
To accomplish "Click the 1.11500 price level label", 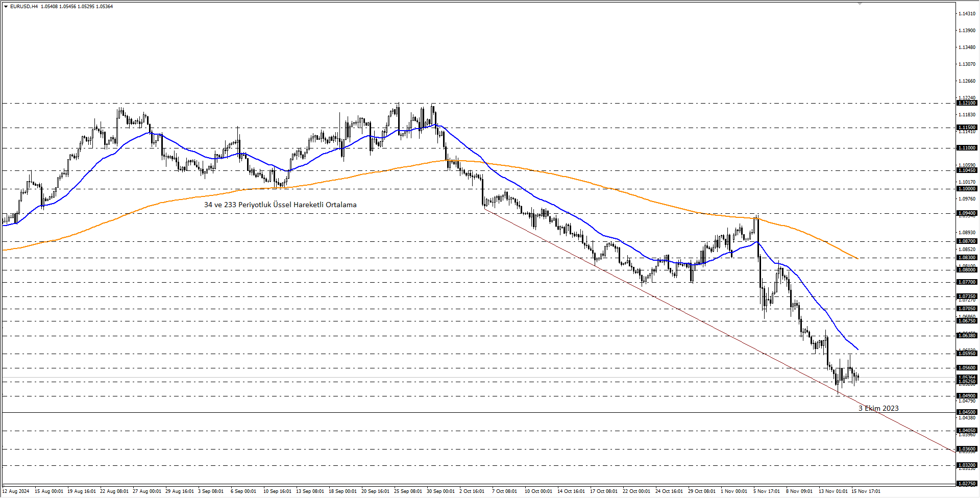I will (967, 128).
